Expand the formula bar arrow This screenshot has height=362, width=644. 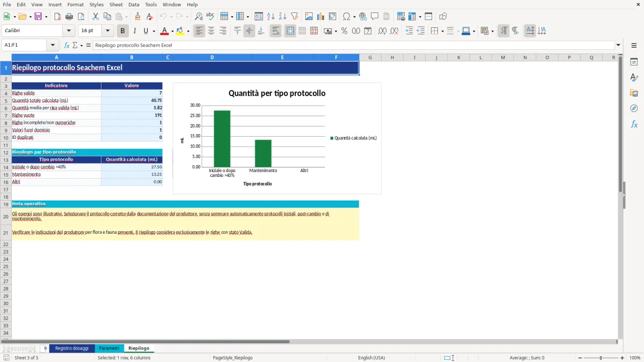click(x=618, y=46)
